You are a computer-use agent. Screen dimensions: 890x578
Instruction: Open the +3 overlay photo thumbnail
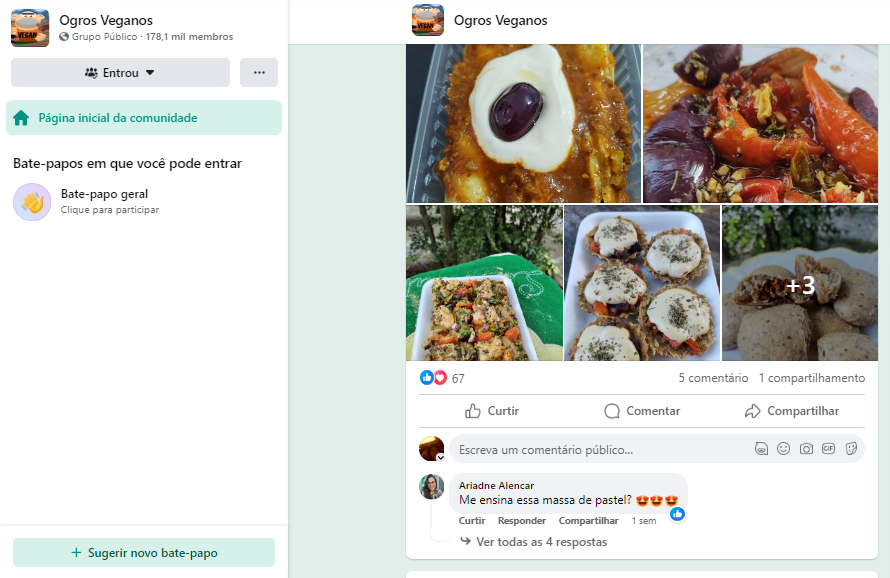point(800,283)
